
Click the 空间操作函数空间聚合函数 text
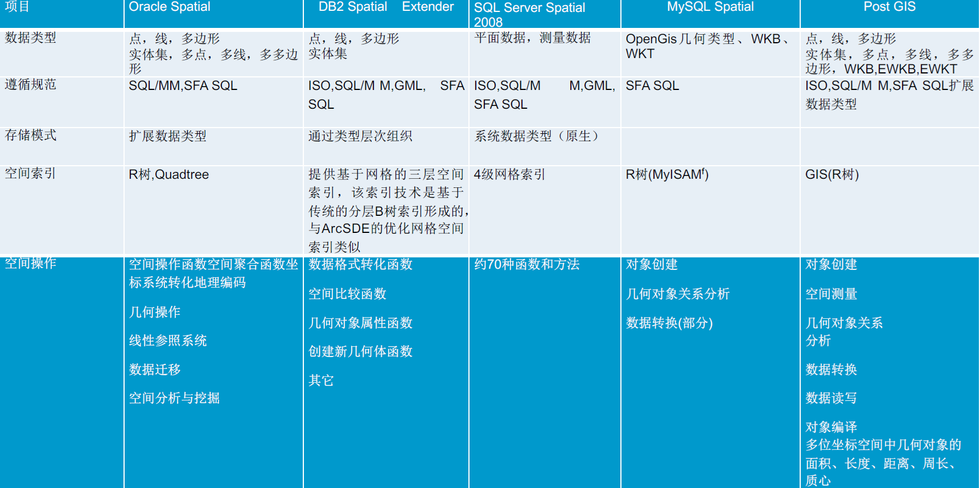pos(213,273)
